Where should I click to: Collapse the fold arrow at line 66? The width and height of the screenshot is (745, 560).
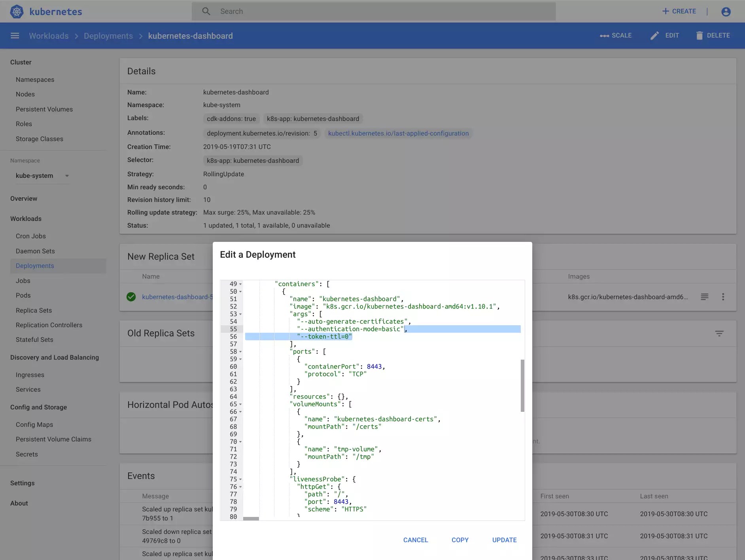pos(240,412)
